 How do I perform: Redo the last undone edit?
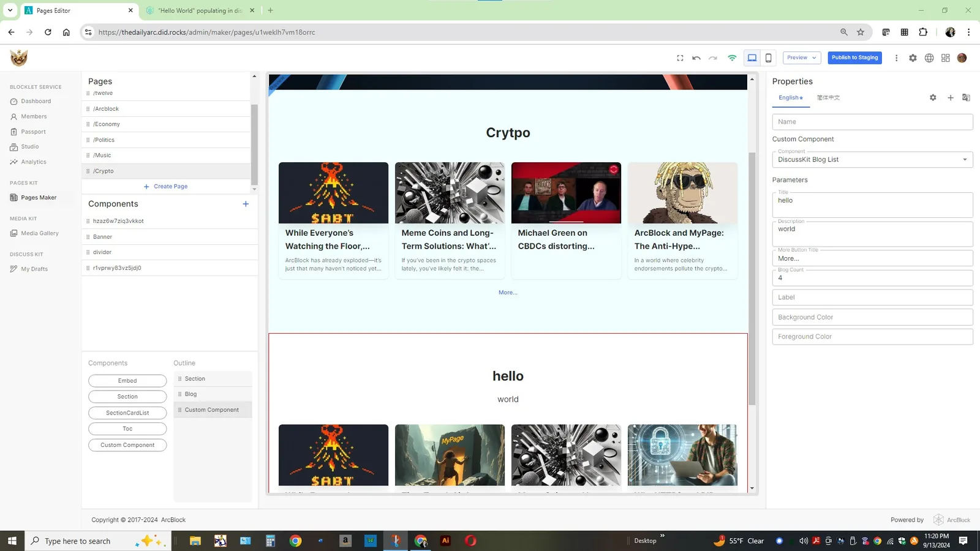(713, 58)
